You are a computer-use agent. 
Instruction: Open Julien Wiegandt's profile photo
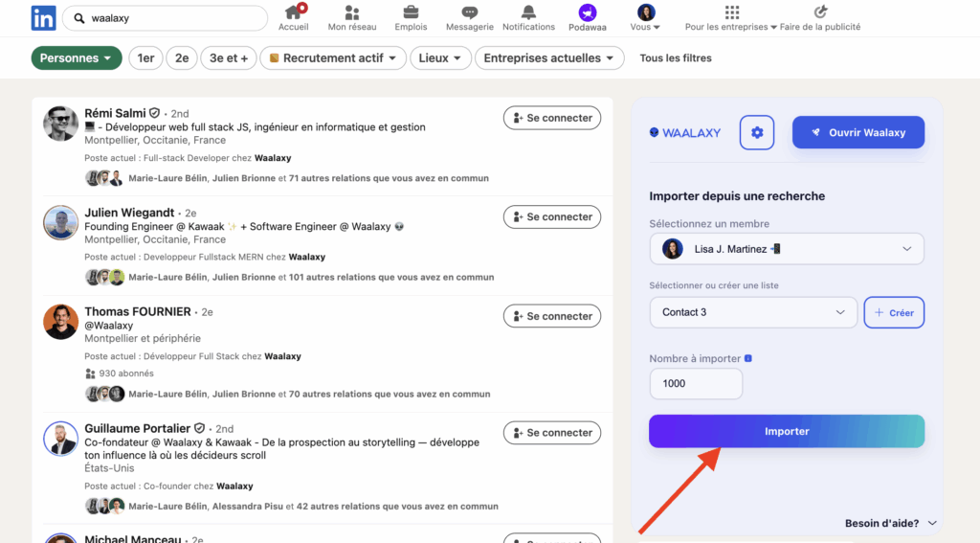(60, 223)
